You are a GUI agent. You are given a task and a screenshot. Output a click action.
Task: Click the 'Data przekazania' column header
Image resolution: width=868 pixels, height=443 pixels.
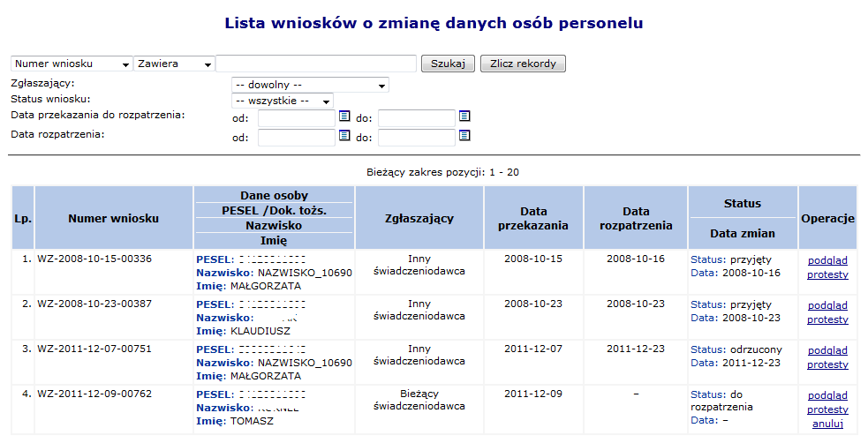(x=533, y=219)
